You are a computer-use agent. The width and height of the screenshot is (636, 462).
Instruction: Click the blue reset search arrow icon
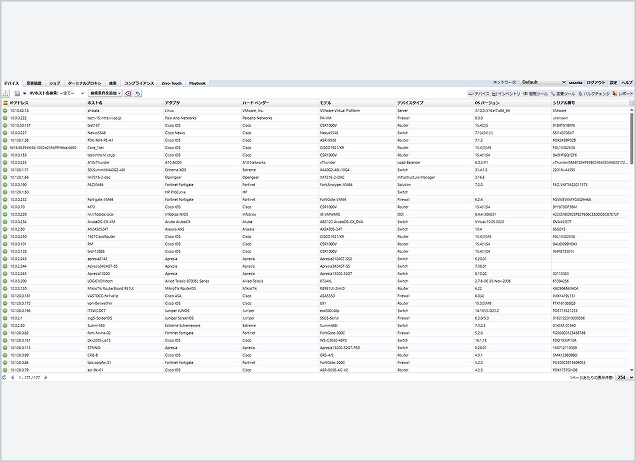tap(138, 93)
